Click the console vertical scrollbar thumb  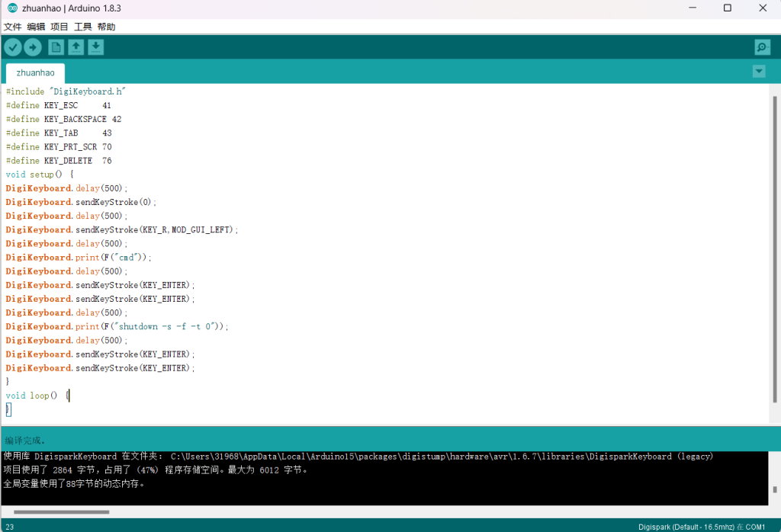pyautogui.click(x=775, y=489)
